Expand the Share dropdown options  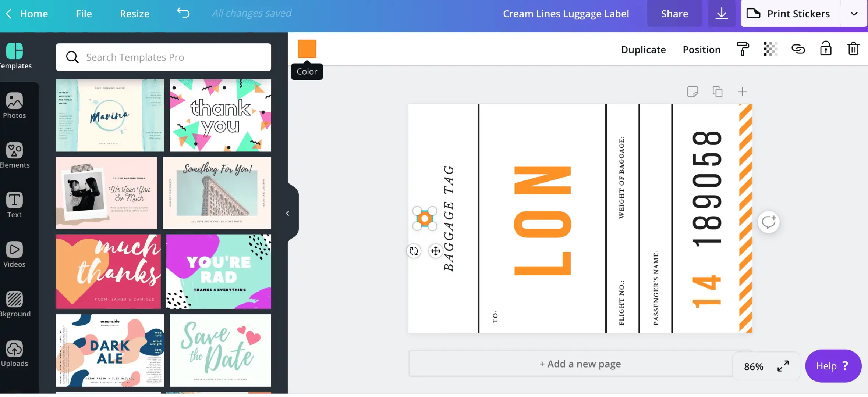(675, 13)
